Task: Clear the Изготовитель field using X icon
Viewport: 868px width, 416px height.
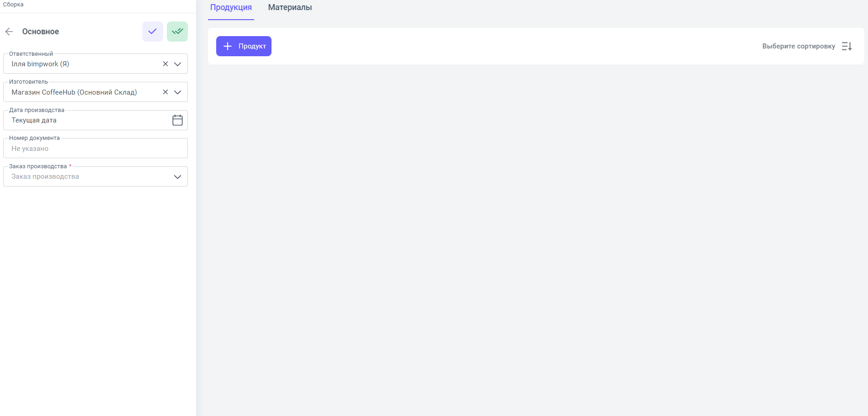Action: coord(165,92)
